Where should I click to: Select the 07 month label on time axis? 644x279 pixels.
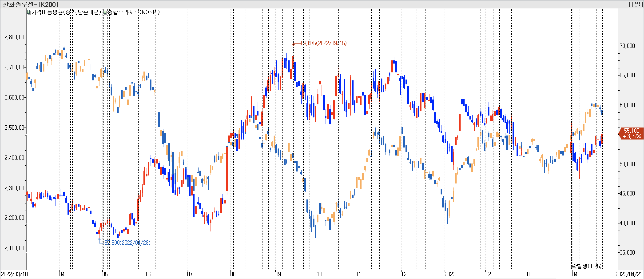pyautogui.click(x=190, y=274)
